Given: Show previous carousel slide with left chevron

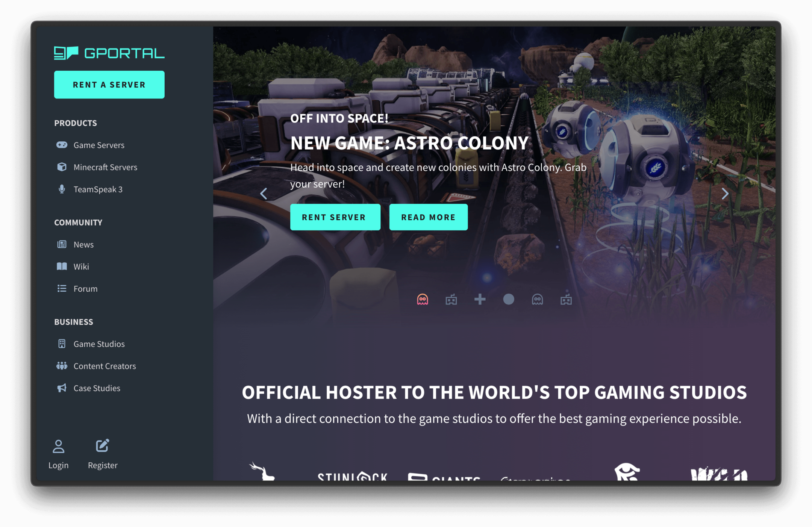Looking at the screenshot, I should pos(264,194).
